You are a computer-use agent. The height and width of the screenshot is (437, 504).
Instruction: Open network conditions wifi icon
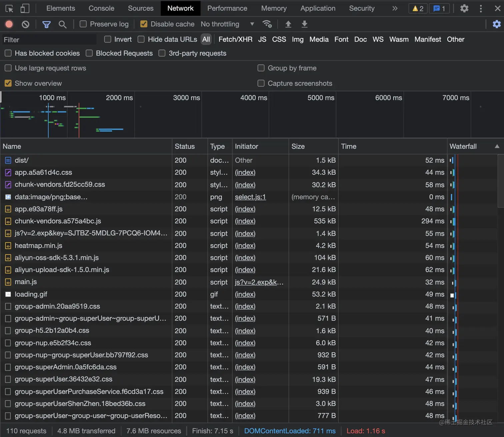267,24
